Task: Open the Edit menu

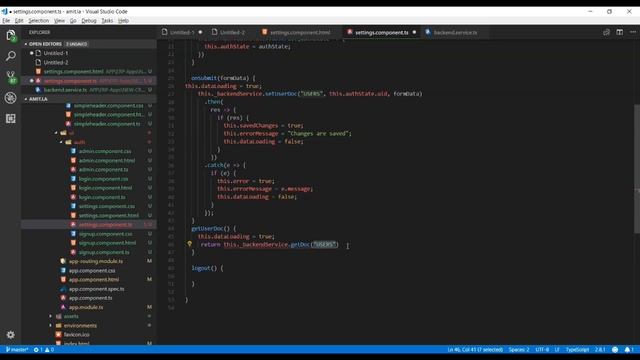Action: (19, 20)
